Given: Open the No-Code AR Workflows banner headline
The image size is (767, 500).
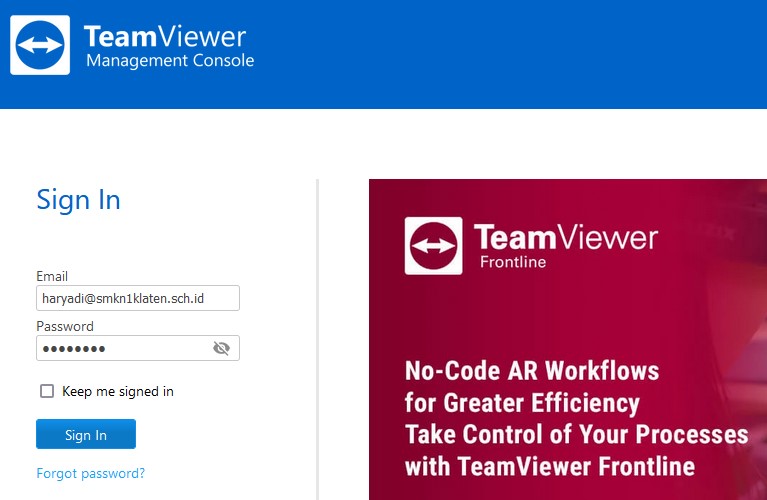Looking at the screenshot, I should (531, 371).
